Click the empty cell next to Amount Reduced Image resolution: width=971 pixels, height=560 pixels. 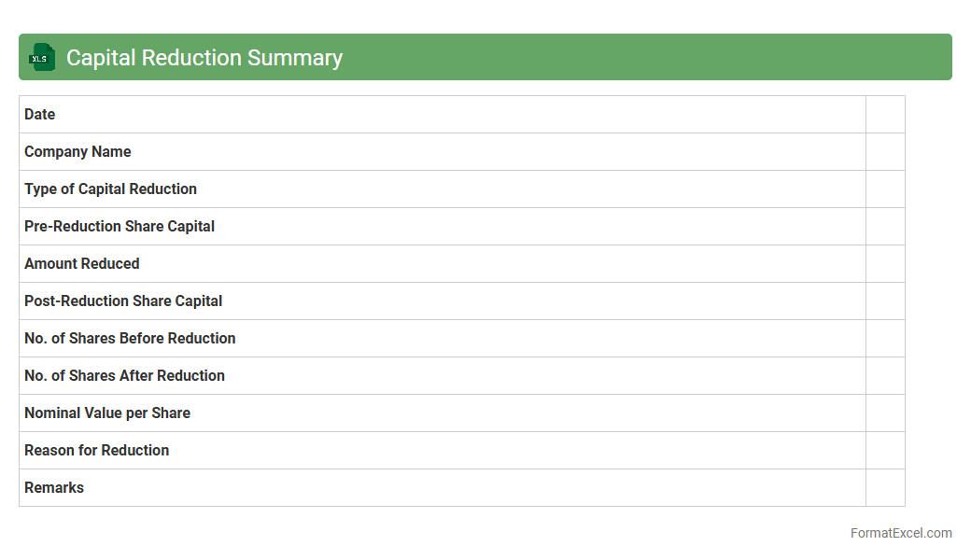[884, 264]
